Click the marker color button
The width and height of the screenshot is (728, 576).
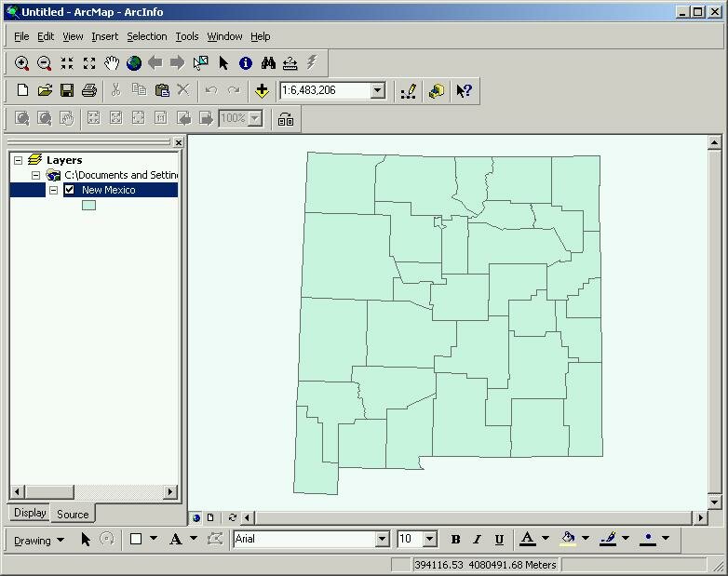648,539
